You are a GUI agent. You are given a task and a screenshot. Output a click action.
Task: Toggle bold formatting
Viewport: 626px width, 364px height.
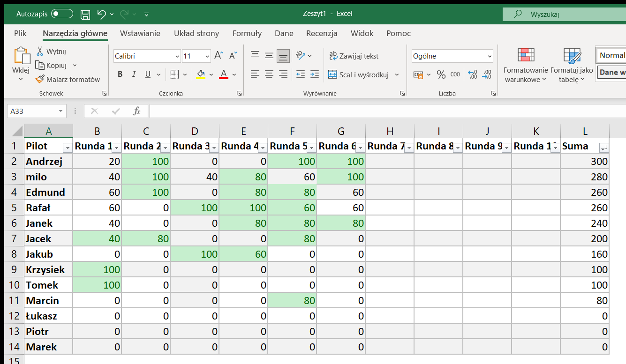(x=120, y=74)
